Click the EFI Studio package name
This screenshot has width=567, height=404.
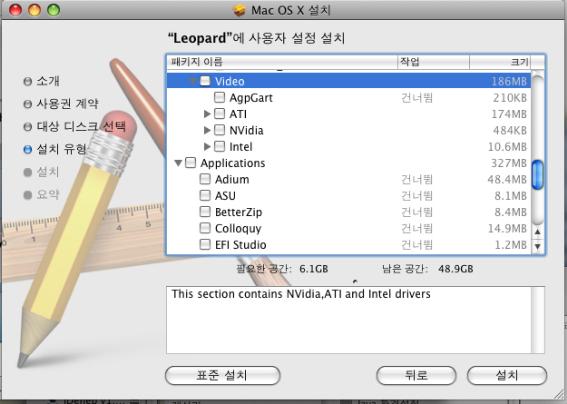240,245
